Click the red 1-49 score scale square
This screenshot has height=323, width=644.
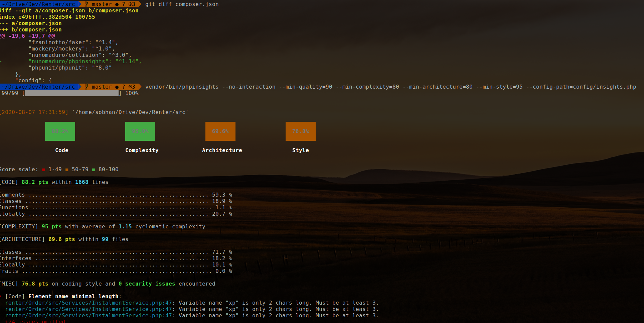tap(43, 169)
